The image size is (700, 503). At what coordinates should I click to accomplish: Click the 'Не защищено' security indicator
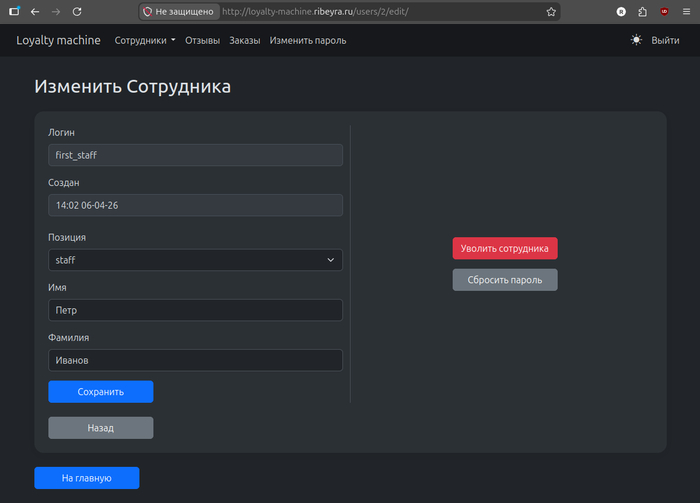pyautogui.click(x=178, y=12)
